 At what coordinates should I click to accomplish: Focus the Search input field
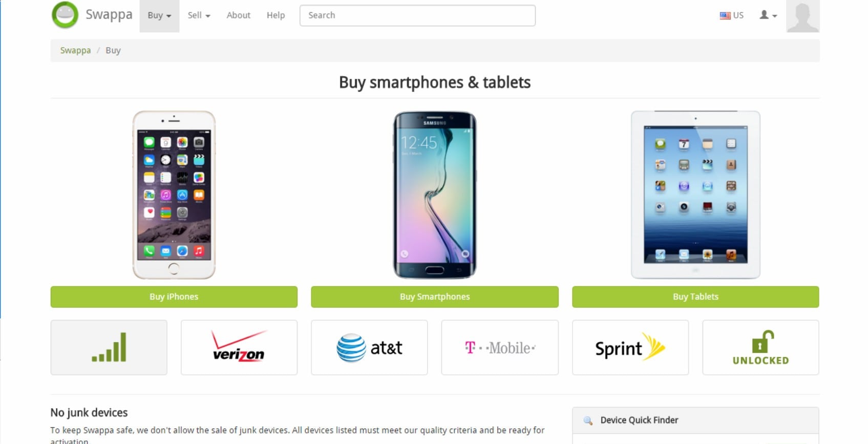click(x=417, y=15)
